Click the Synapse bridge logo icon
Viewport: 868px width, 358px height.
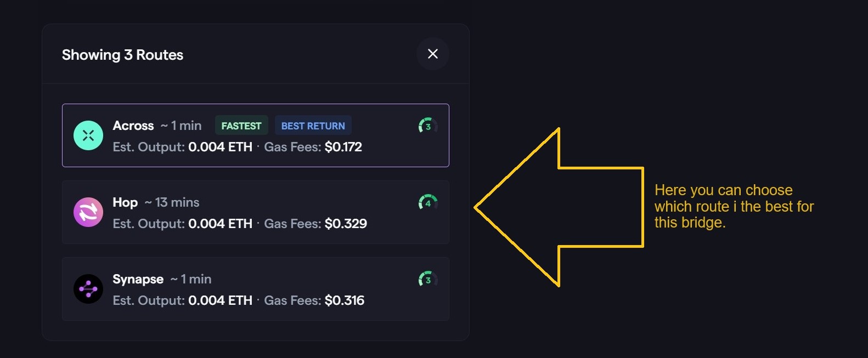coord(88,289)
